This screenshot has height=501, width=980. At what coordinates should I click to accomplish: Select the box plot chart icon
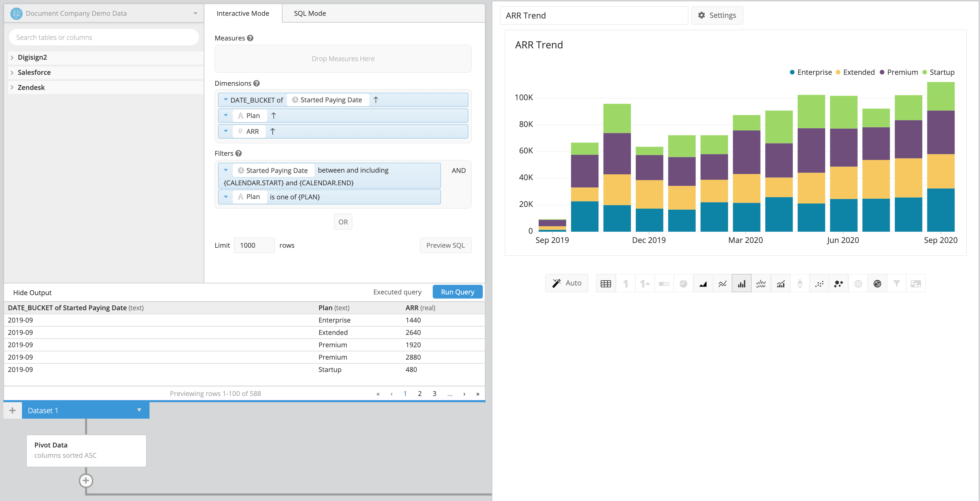pos(800,284)
